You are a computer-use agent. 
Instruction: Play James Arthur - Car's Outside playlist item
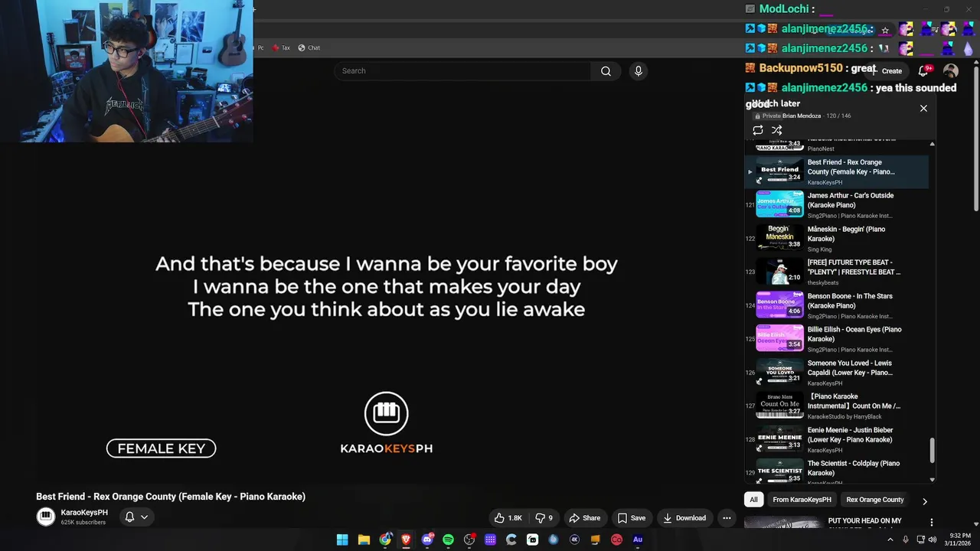coord(837,205)
